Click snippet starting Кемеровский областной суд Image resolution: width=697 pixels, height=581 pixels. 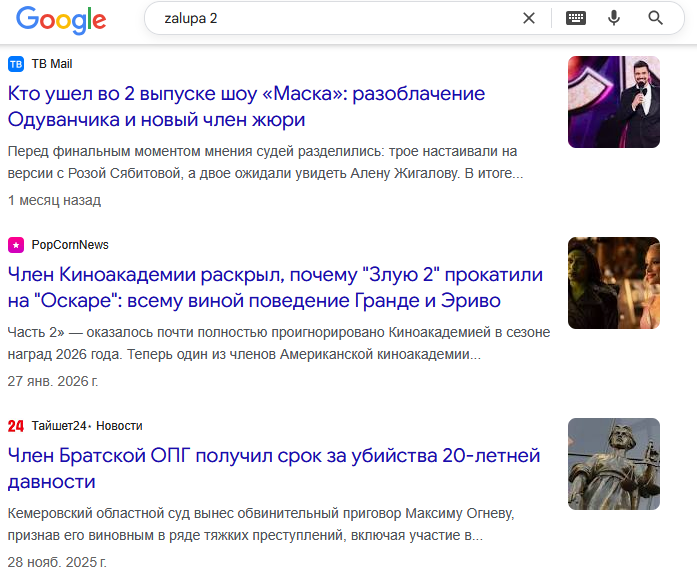pos(261,524)
